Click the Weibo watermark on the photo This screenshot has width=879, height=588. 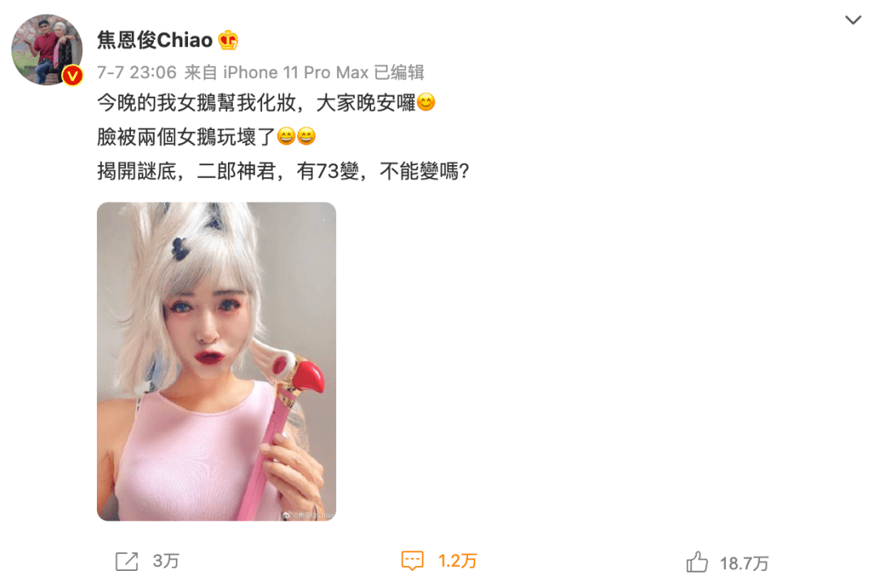pyautogui.click(x=308, y=515)
